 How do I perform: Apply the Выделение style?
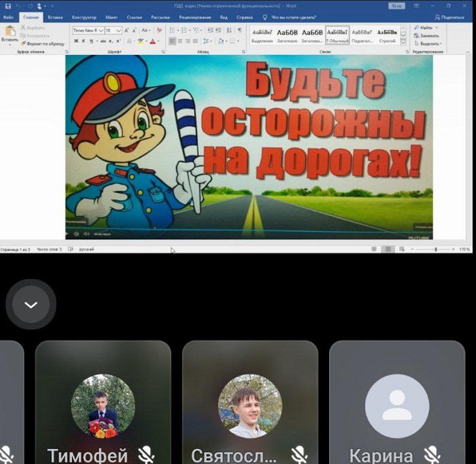[x=262, y=35]
